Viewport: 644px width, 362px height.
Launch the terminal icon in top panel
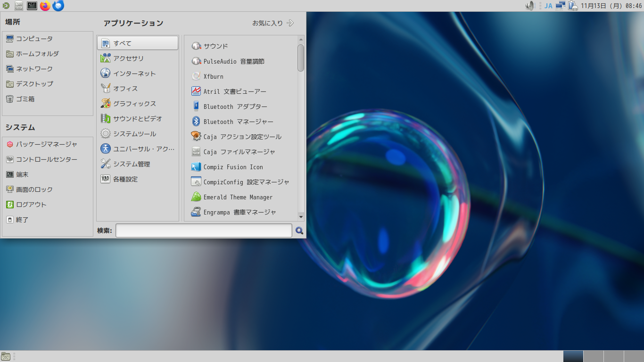tap(32, 6)
